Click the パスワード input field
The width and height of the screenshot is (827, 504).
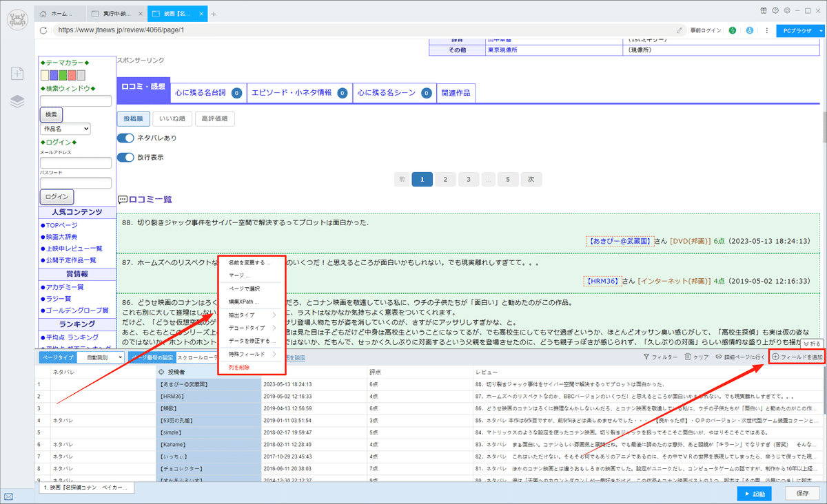tap(76, 182)
